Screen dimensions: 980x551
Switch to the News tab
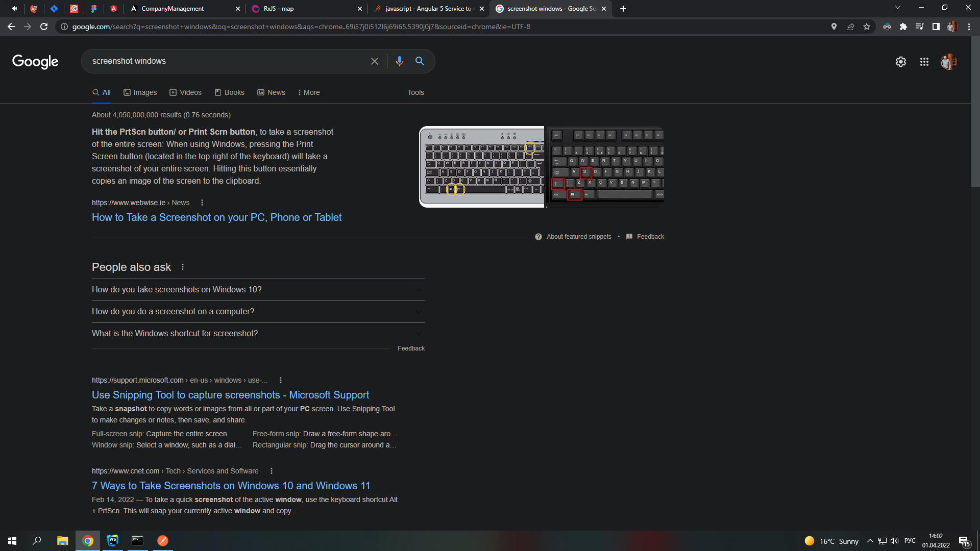[272, 92]
